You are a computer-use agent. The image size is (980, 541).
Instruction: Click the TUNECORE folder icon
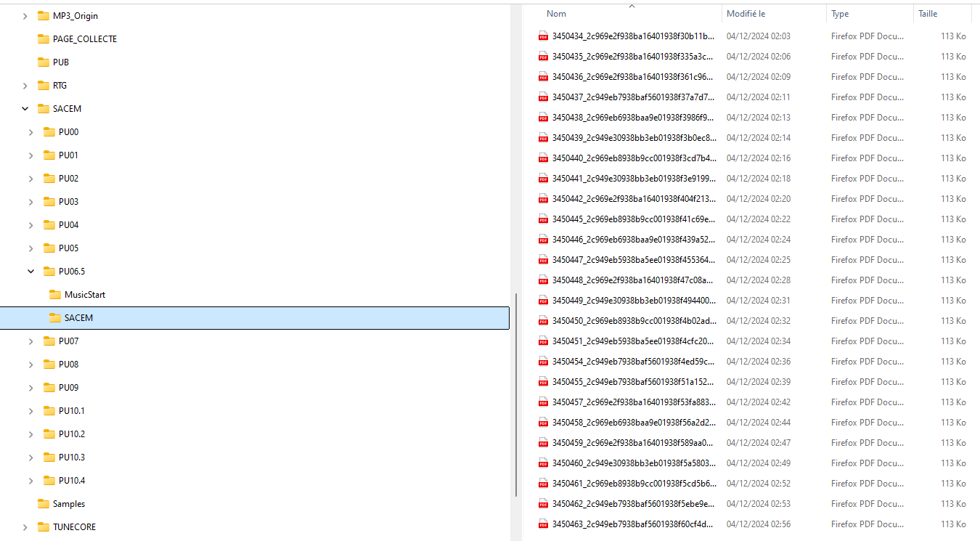[44, 527]
